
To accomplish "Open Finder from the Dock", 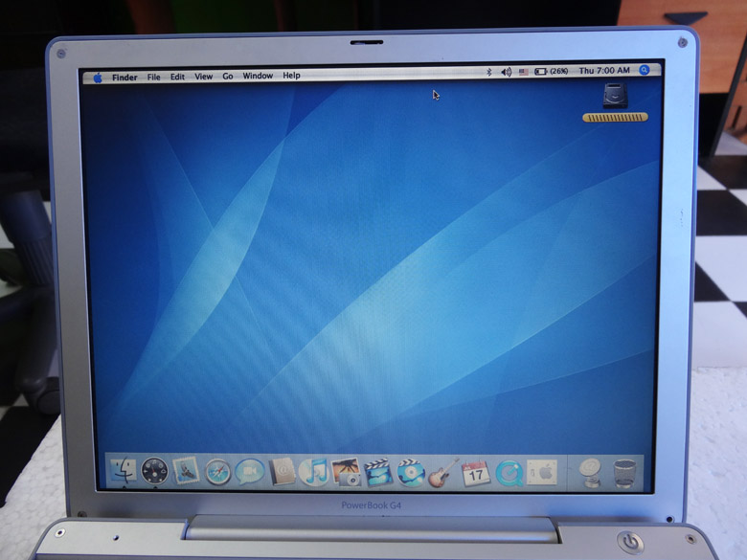I will 124,470.
